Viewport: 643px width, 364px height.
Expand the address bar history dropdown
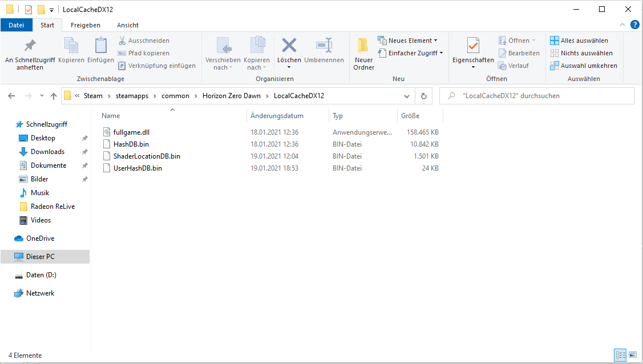[x=407, y=96]
